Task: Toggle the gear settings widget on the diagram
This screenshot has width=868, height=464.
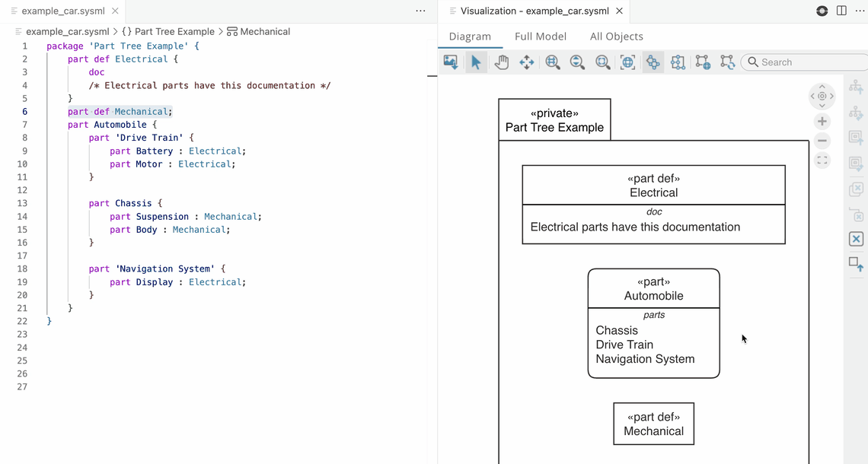Action: (x=822, y=97)
